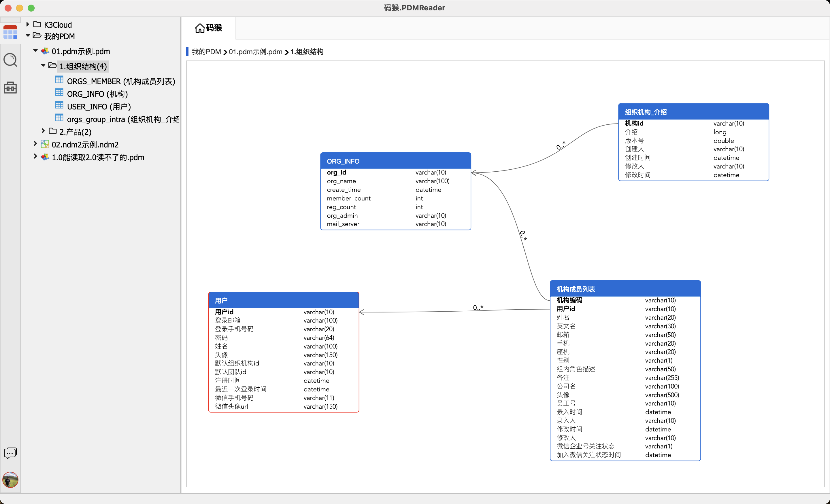Open the search magnifier in left sidebar
Viewport: 830px width, 504px height.
10,60
